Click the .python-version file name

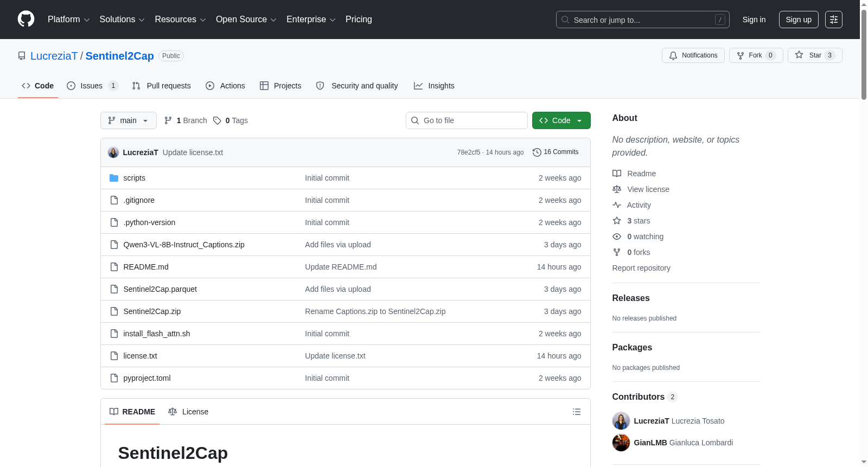[x=149, y=222]
